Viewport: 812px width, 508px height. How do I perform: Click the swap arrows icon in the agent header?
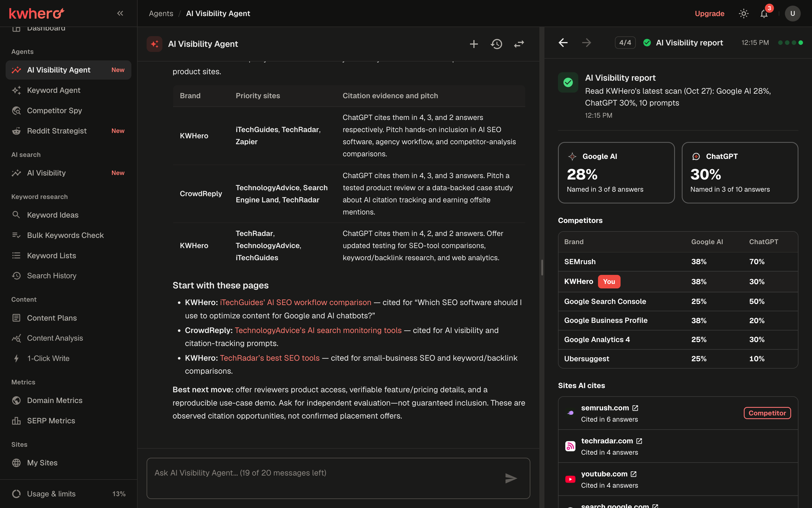(x=519, y=44)
